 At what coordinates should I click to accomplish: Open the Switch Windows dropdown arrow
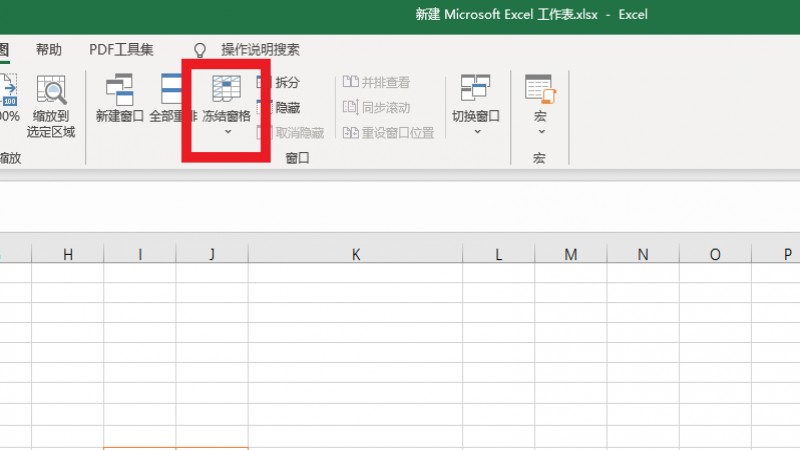tap(476, 132)
